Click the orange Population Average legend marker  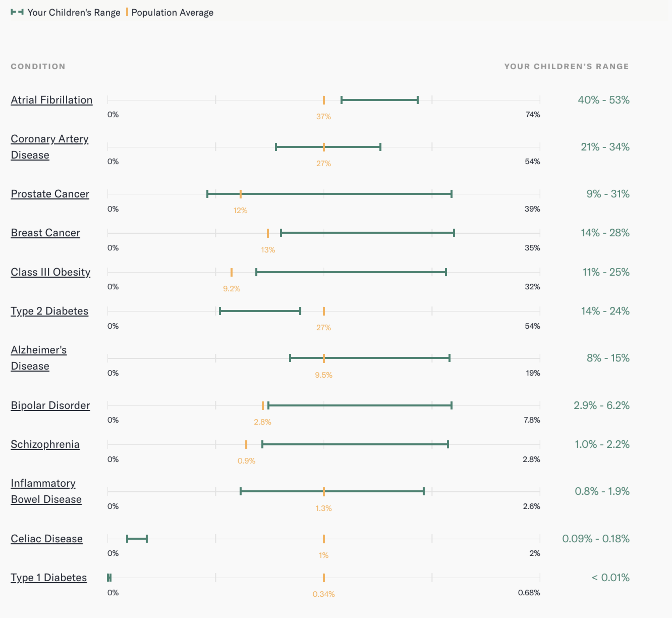[x=127, y=12]
